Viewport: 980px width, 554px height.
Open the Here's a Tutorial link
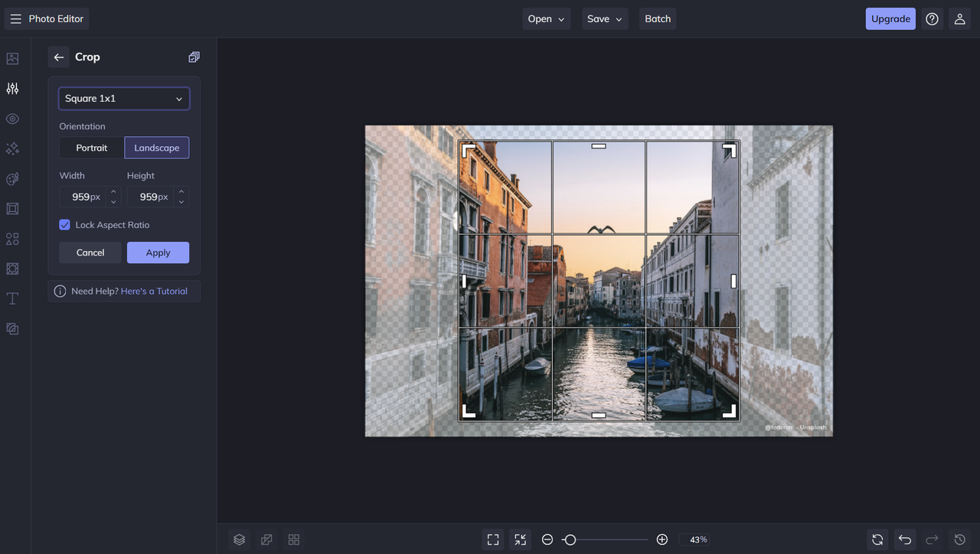coord(154,292)
